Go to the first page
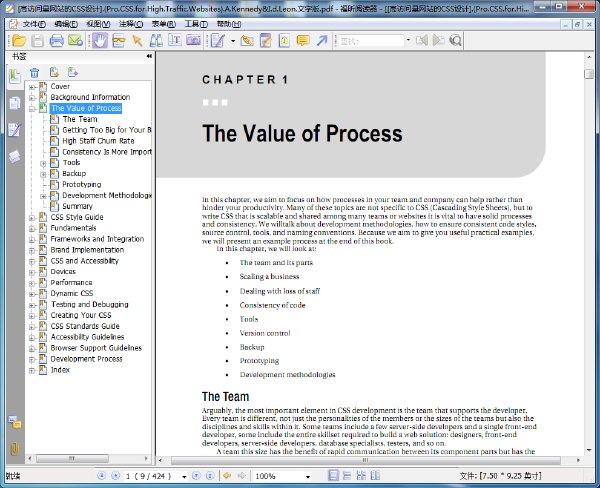Image resolution: width=600 pixels, height=488 pixels. tap(101, 475)
